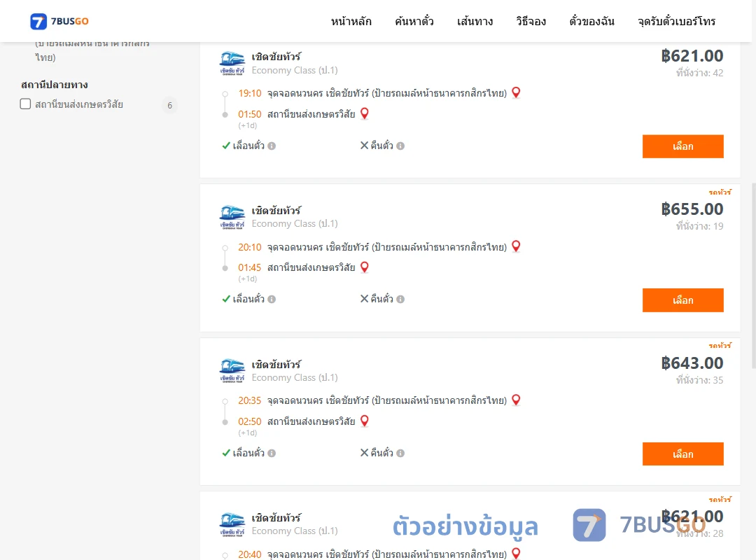Screen dimensions: 756x560
Task: Click the ที่นั่งว่าง: 35 seat count
Action: (699, 380)
